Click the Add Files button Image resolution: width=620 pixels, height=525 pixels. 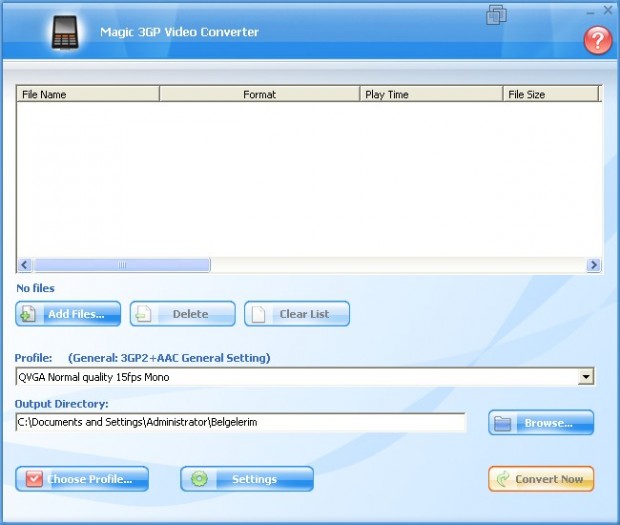[68, 314]
